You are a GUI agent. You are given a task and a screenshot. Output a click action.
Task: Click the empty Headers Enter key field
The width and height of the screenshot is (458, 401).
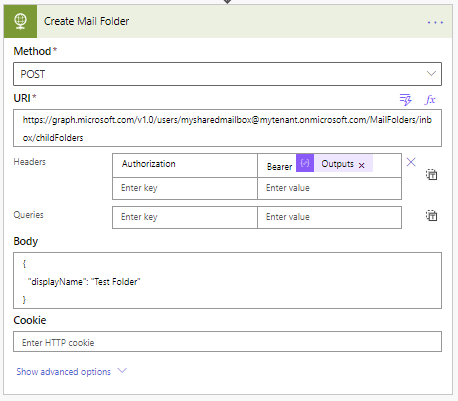185,188
